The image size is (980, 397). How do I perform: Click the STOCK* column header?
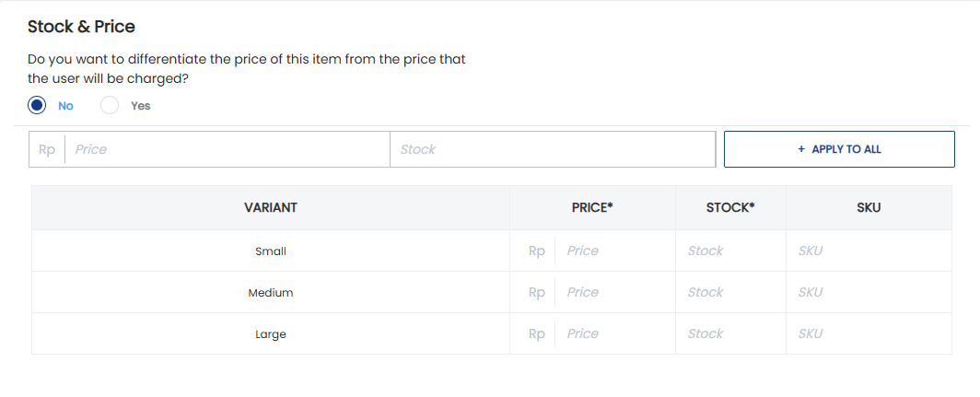tap(730, 207)
